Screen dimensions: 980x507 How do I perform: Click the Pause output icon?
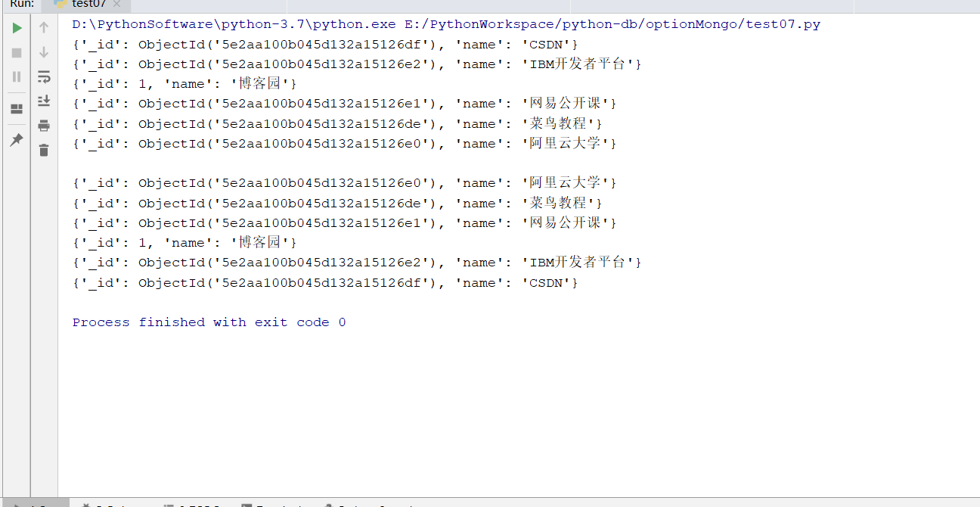[17, 76]
